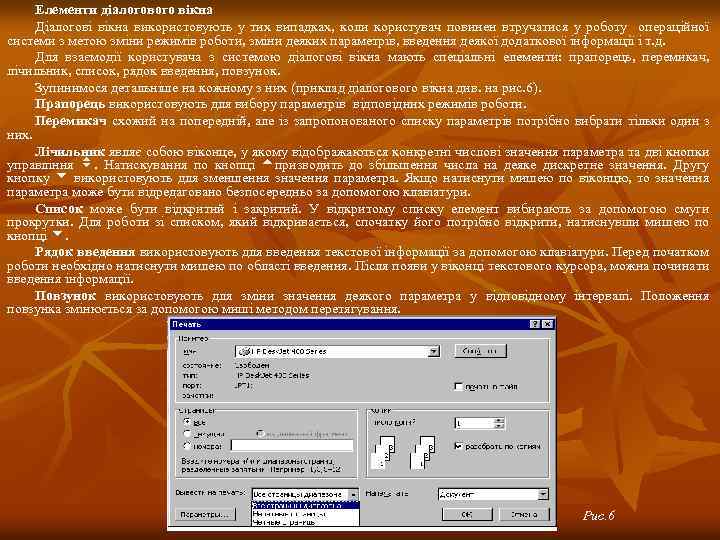Enable the print to file checkbox

[458, 387]
